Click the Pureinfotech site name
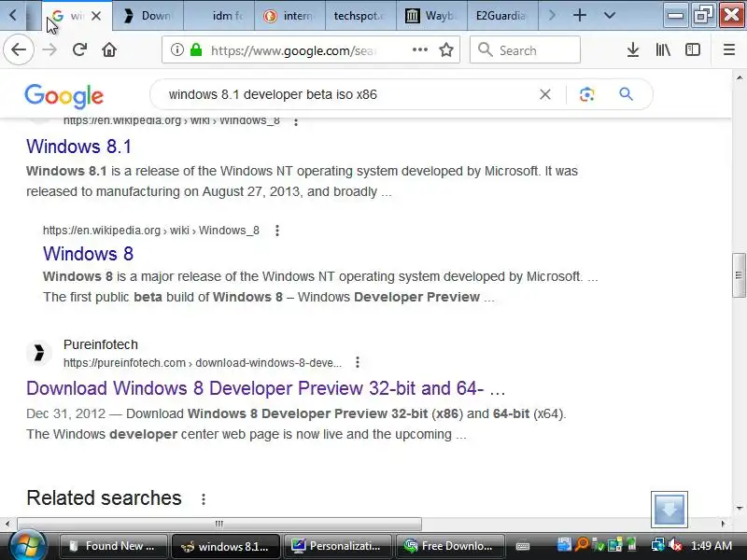 tap(101, 344)
